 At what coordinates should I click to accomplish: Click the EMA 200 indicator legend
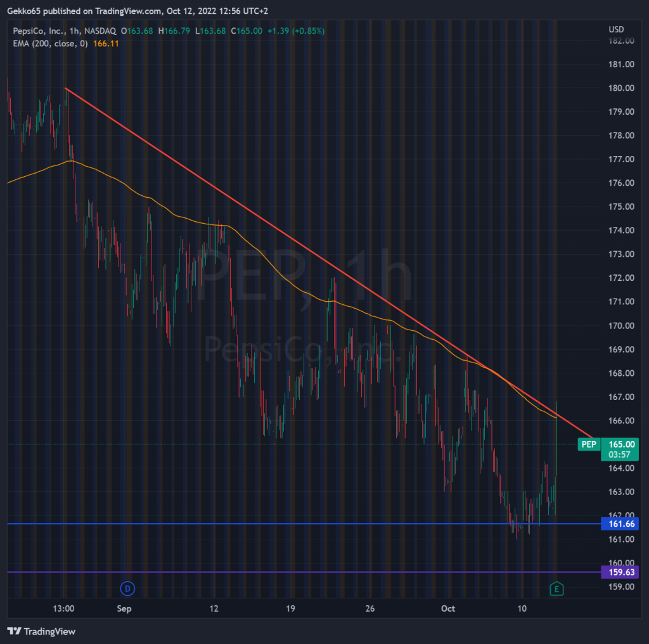tap(48, 43)
